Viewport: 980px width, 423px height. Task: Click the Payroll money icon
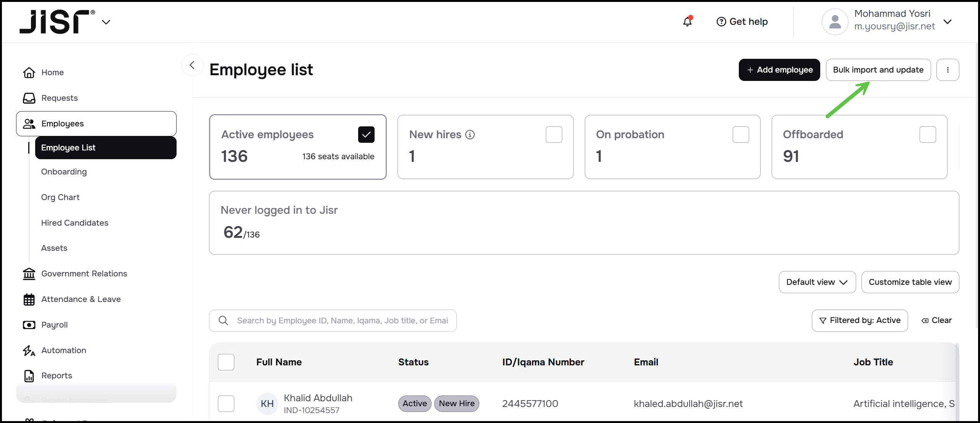[x=29, y=325]
